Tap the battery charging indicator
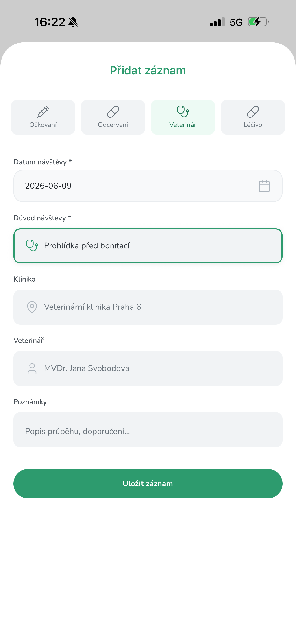This screenshot has height=644, width=296. pyautogui.click(x=258, y=22)
